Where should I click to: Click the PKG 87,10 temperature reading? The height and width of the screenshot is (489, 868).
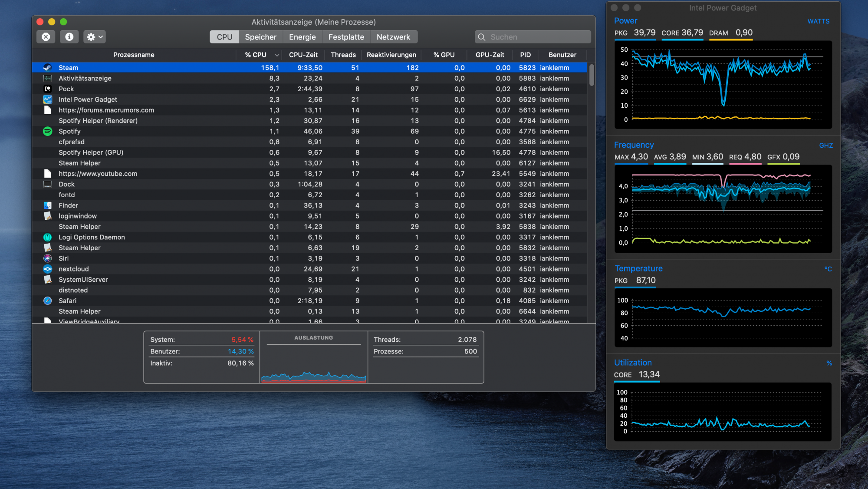point(635,281)
